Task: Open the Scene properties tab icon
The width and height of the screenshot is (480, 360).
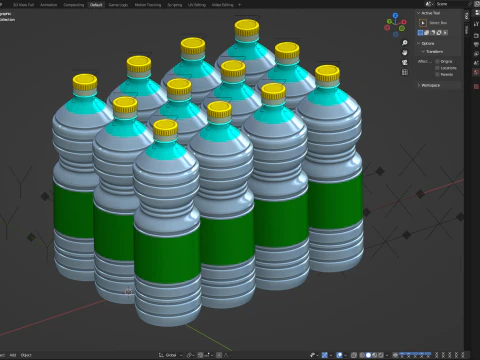Action: click(476, 63)
